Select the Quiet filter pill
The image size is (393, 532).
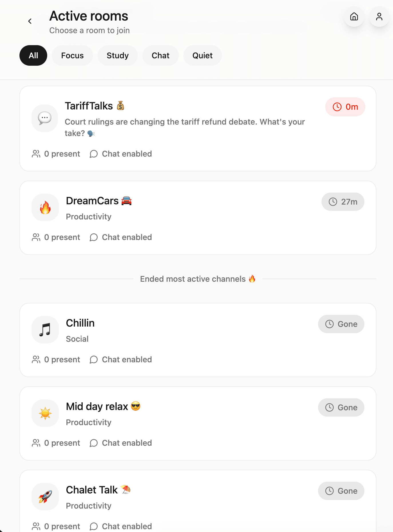[202, 55]
